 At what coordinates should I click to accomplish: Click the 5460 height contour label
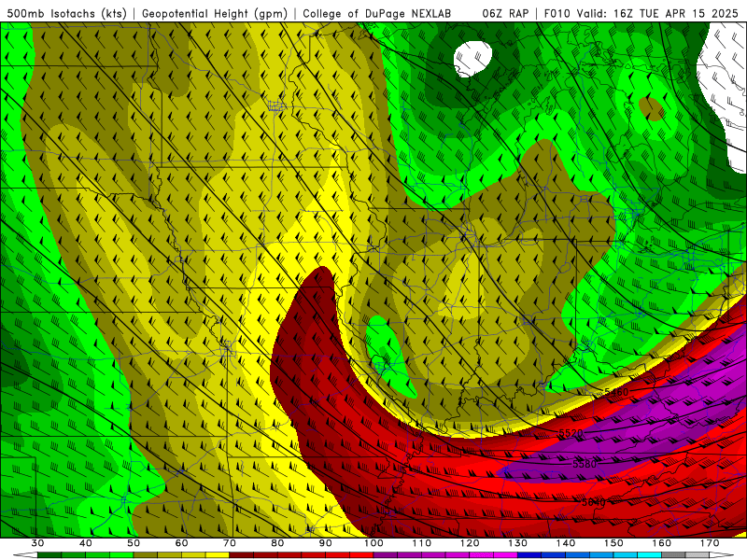coord(616,392)
